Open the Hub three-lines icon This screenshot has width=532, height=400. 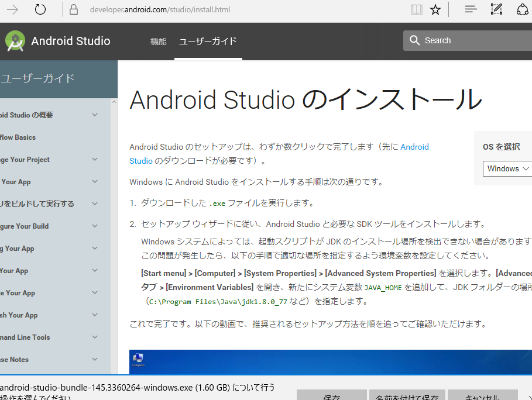click(471, 9)
